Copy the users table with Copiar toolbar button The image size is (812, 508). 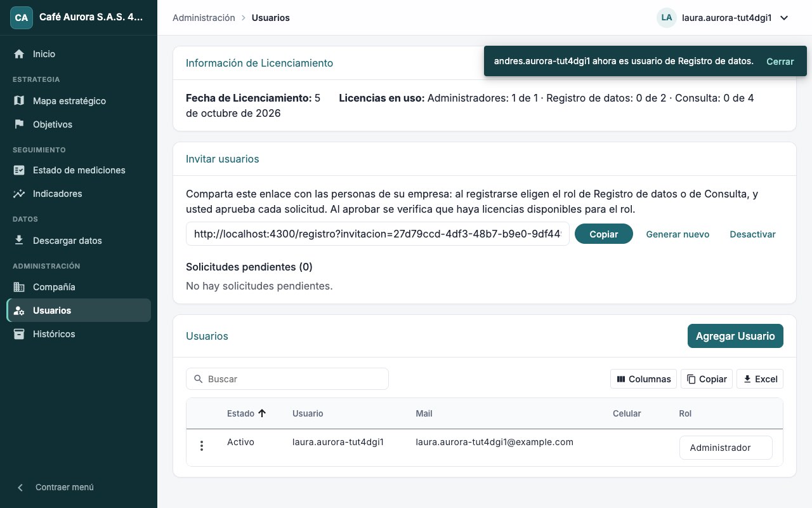707,379
